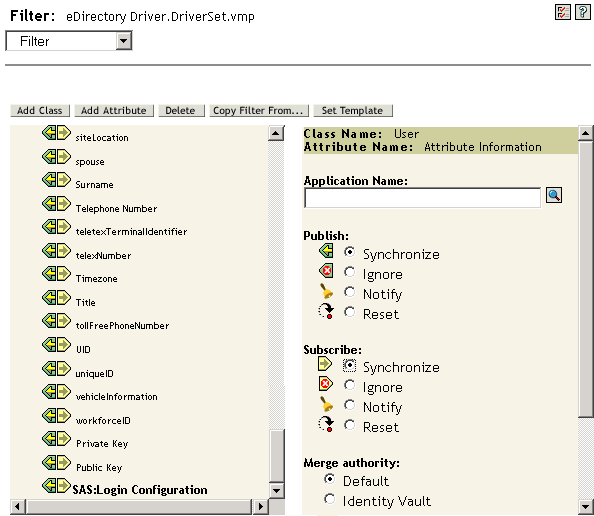Click the sync arrows icon beside spouse
The width and height of the screenshot is (594, 516).
pos(56,156)
